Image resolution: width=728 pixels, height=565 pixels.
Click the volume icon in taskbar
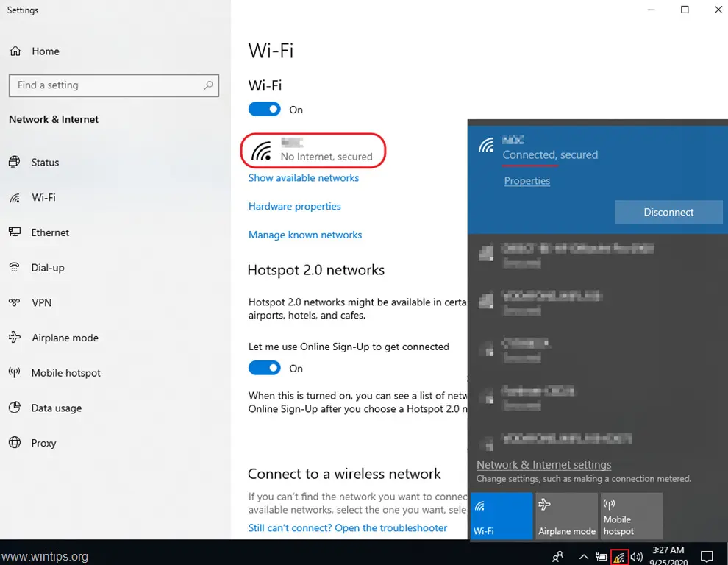pos(637,557)
